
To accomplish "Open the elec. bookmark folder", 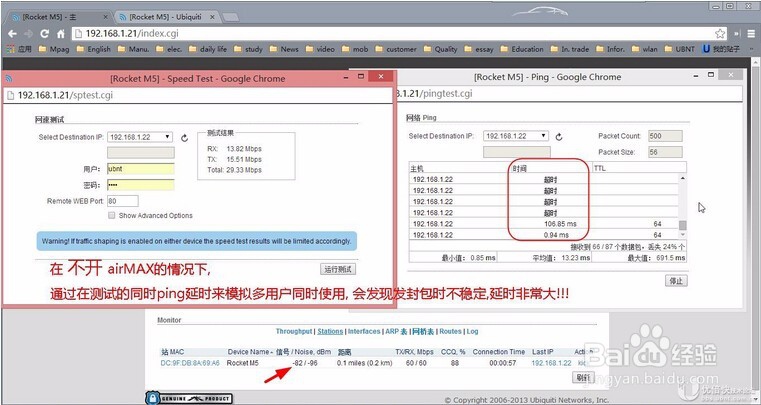I will 169,49.
